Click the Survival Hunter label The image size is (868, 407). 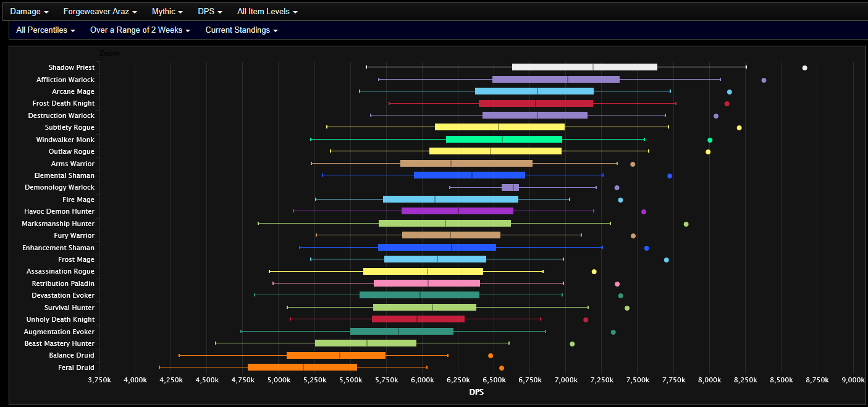[69, 308]
